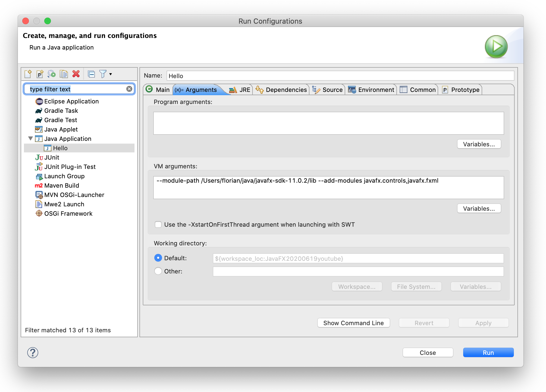The image size is (546, 392).
Task: Select the Other working directory radio
Action: pyautogui.click(x=158, y=271)
